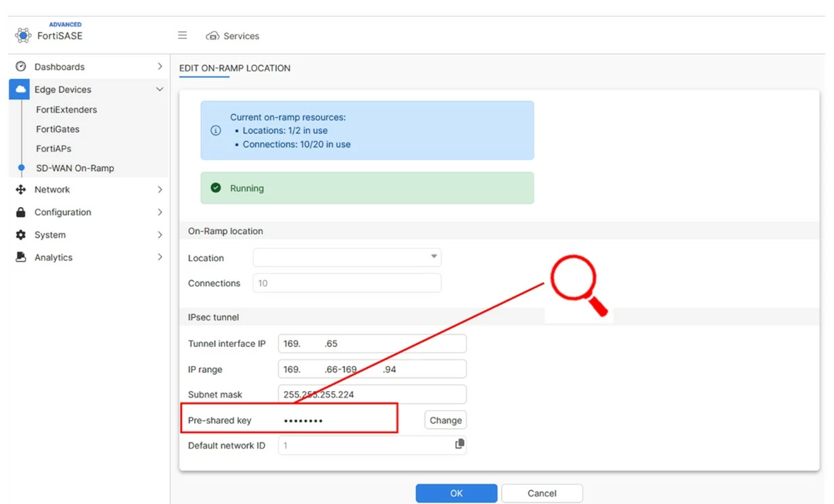Click the Change pre-shared key button

(446, 420)
